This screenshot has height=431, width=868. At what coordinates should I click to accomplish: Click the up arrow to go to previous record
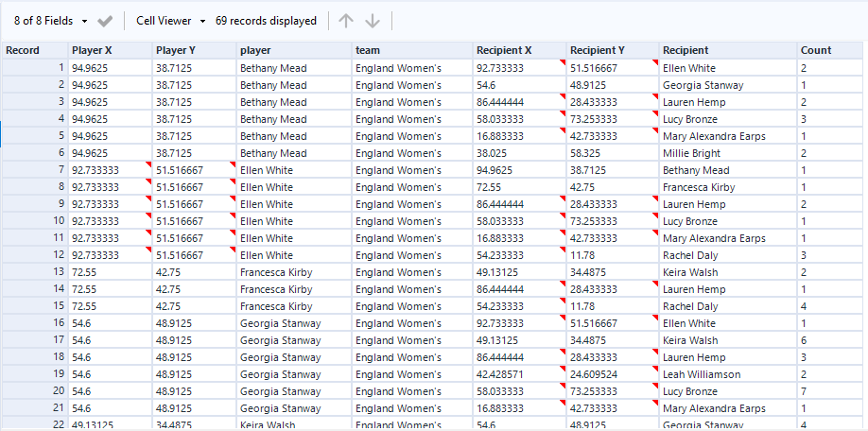pyautogui.click(x=347, y=21)
